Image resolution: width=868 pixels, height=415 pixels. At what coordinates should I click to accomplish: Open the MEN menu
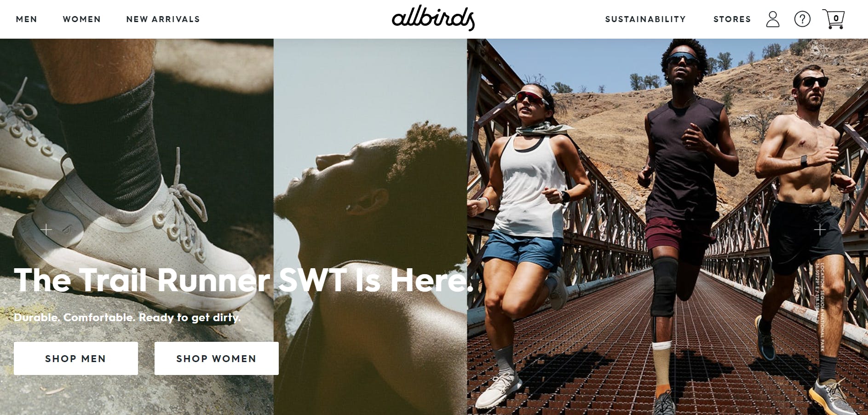27,19
